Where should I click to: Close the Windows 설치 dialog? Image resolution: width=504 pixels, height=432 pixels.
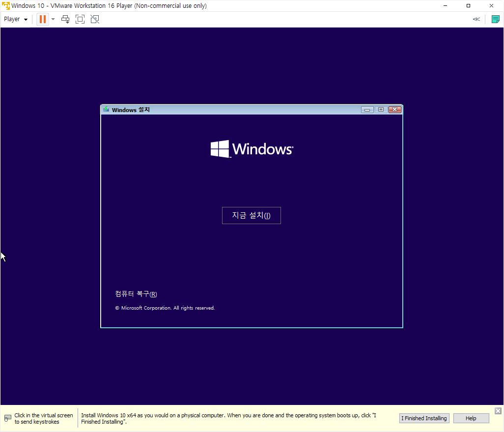click(395, 110)
